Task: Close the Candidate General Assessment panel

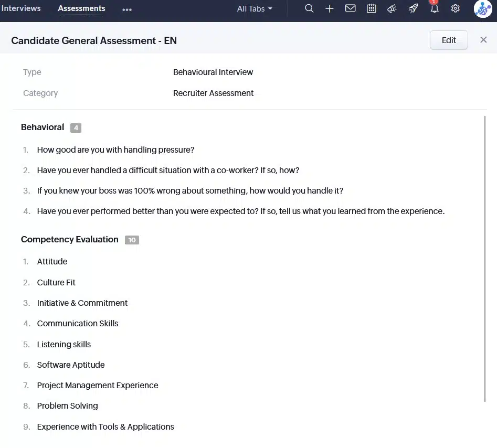Action: (483, 39)
